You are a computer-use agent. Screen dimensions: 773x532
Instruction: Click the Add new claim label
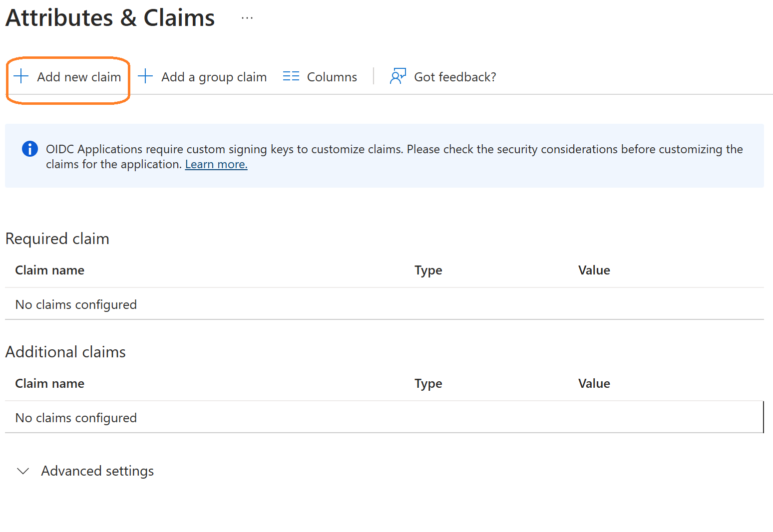click(x=79, y=77)
